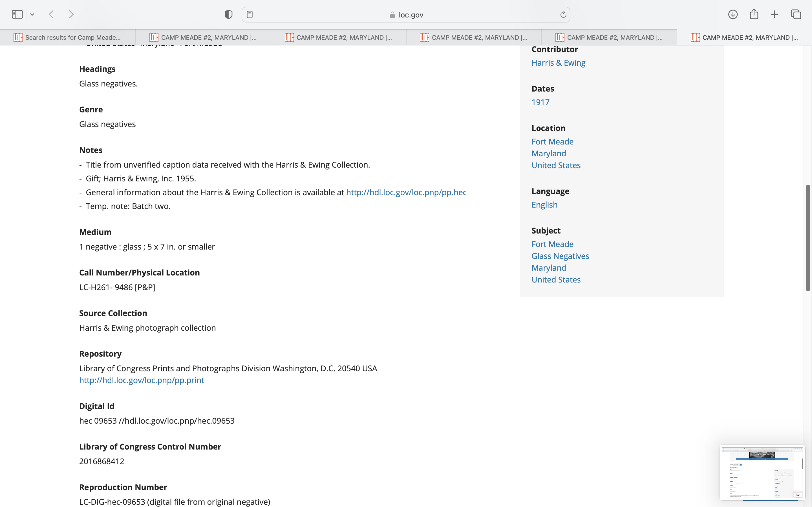The width and height of the screenshot is (812, 507).
Task: Go back with the back arrow
Action: coord(51,14)
